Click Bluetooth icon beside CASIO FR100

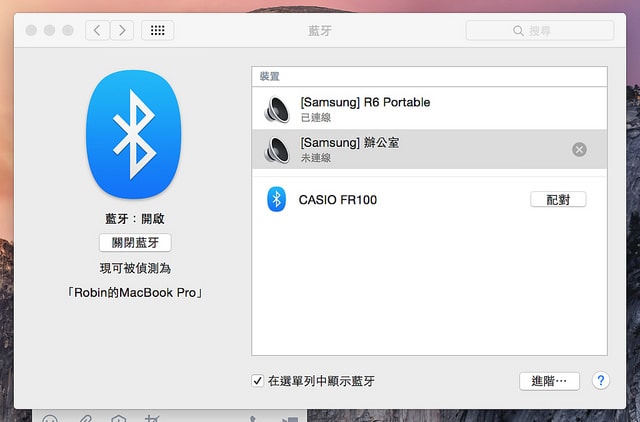point(277,199)
